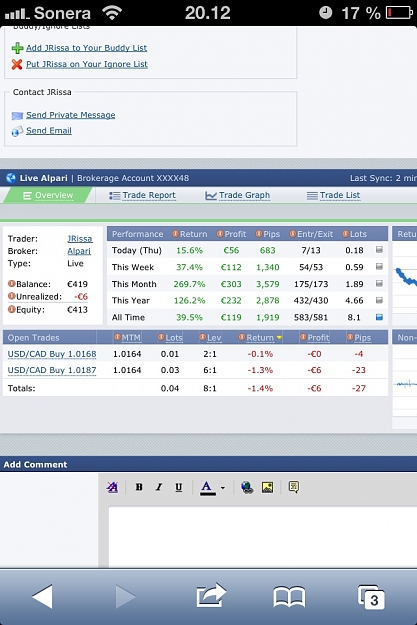
Task: Open the Alpari broker link
Action: click(79, 251)
